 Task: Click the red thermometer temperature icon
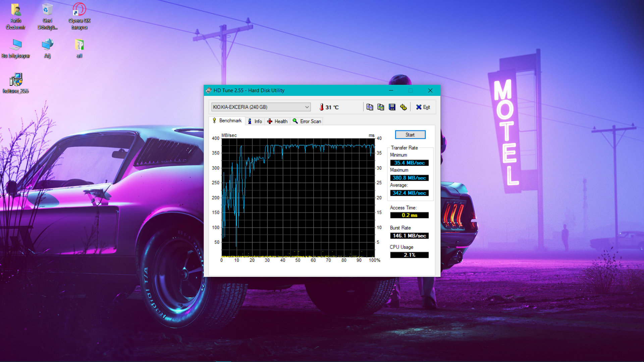coord(322,107)
